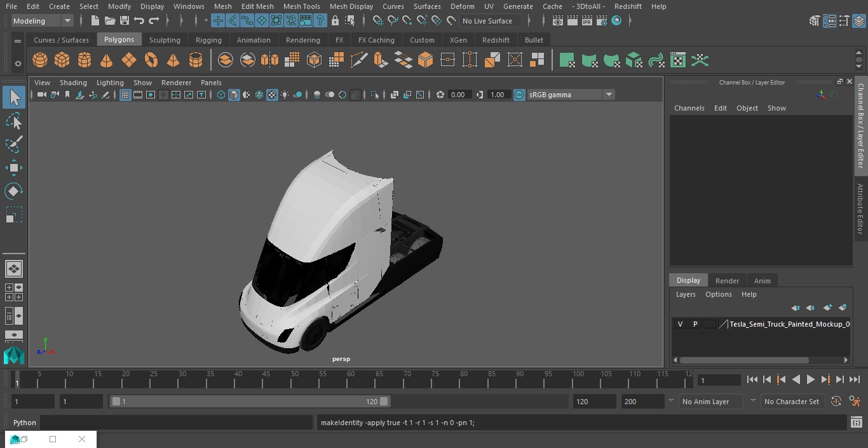
Task: Open the shelf tab menu icon
Action: tap(18, 41)
